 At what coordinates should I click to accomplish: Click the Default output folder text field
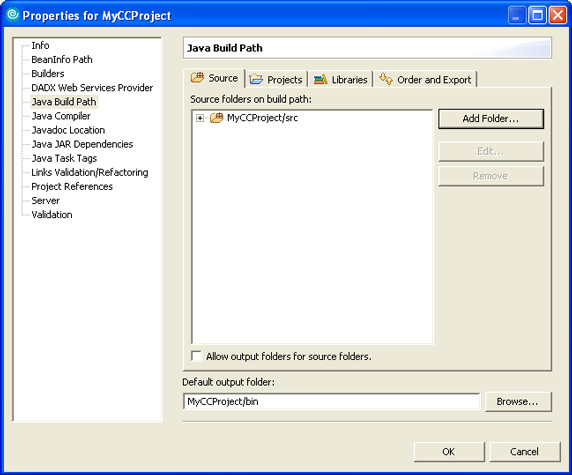pyautogui.click(x=331, y=401)
